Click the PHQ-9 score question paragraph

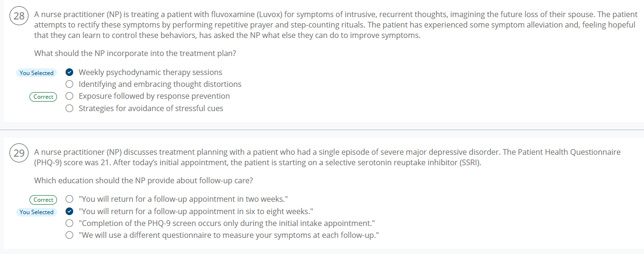tap(328, 158)
